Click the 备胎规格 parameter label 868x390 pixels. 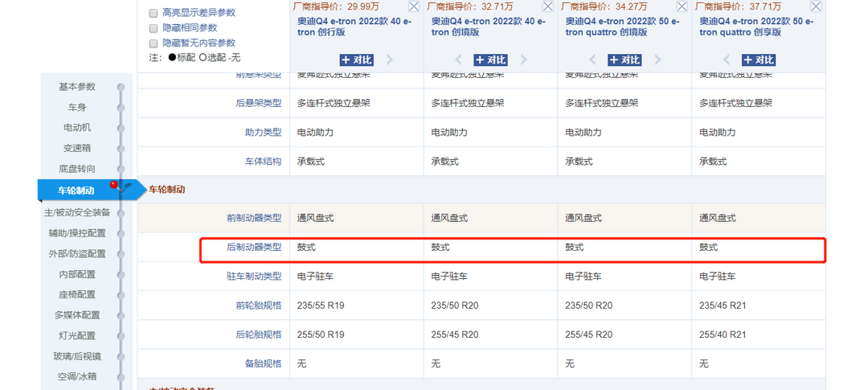[263, 364]
